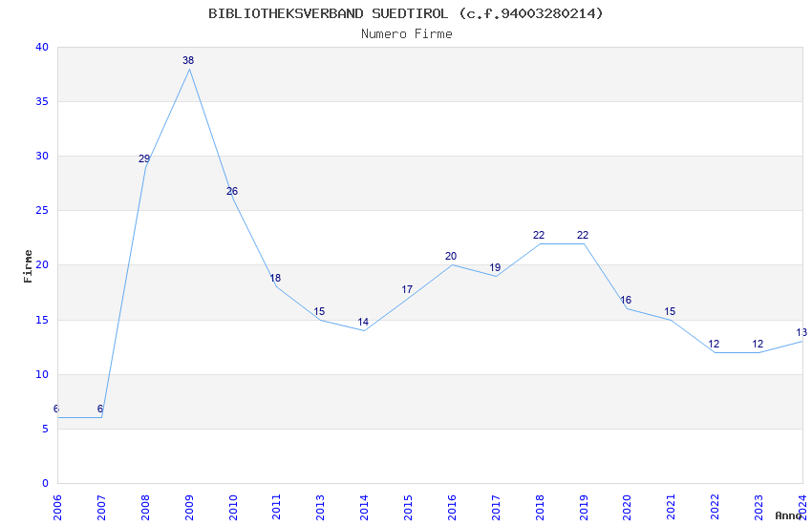This screenshot has height=525, width=812.
Task: Click the x-axis year 2008
Action: coord(145,507)
